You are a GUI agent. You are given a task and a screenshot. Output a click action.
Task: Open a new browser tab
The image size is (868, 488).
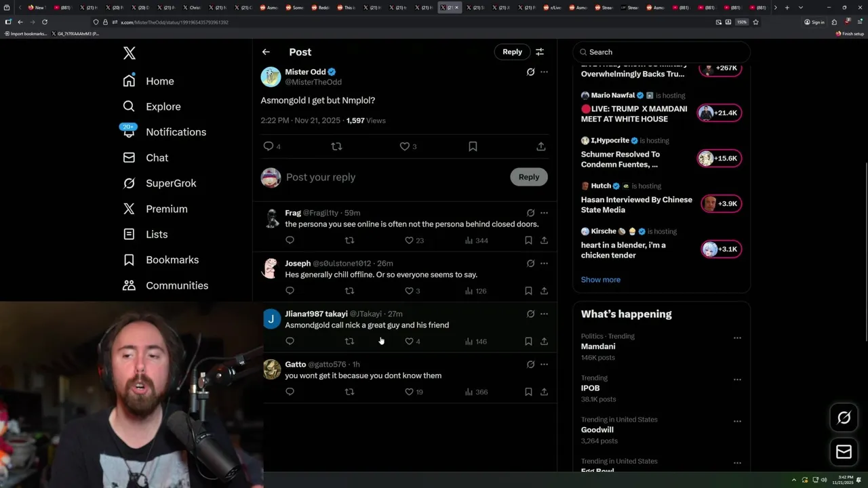pyautogui.click(x=787, y=7)
